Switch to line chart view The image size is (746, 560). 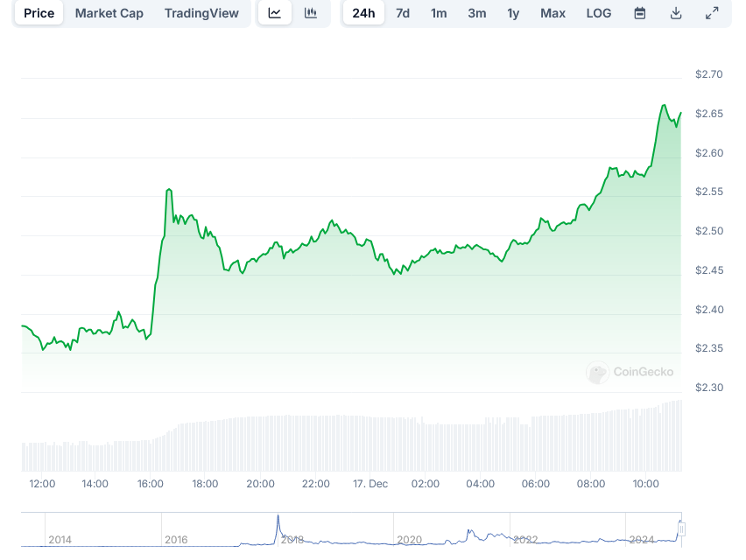[275, 13]
